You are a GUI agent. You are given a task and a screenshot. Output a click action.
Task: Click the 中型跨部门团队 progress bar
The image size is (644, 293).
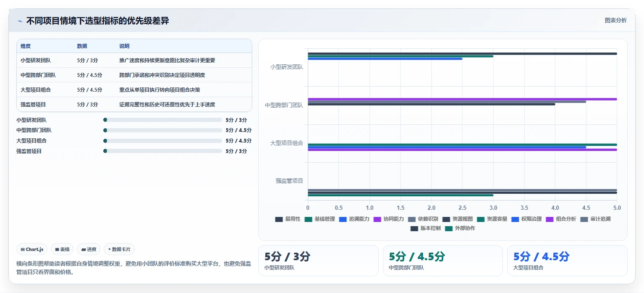[162, 130]
